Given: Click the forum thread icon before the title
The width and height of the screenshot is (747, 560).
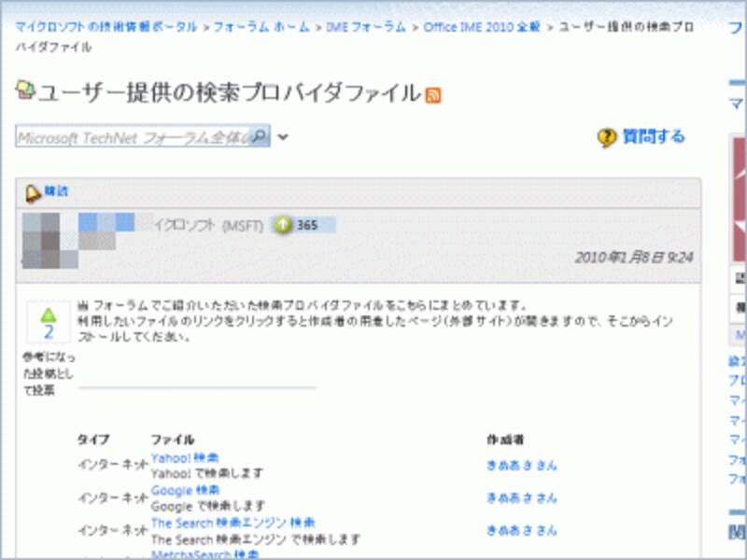Looking at the screenshot, I should point(25,89).
